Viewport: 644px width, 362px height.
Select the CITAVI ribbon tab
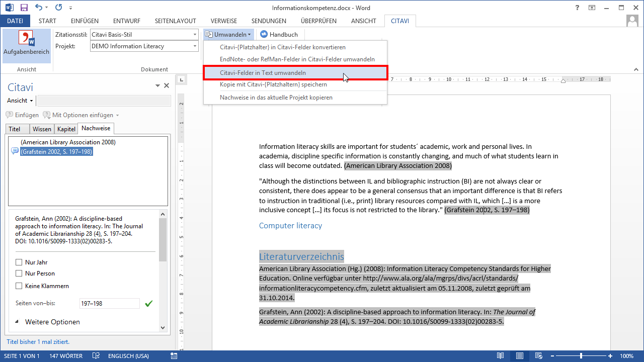400,21
